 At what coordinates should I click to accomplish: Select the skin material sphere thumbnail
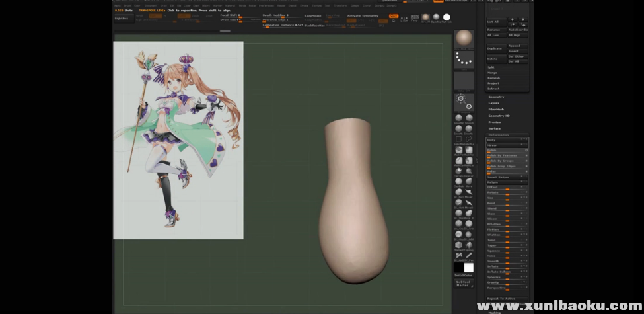[464, 38]
